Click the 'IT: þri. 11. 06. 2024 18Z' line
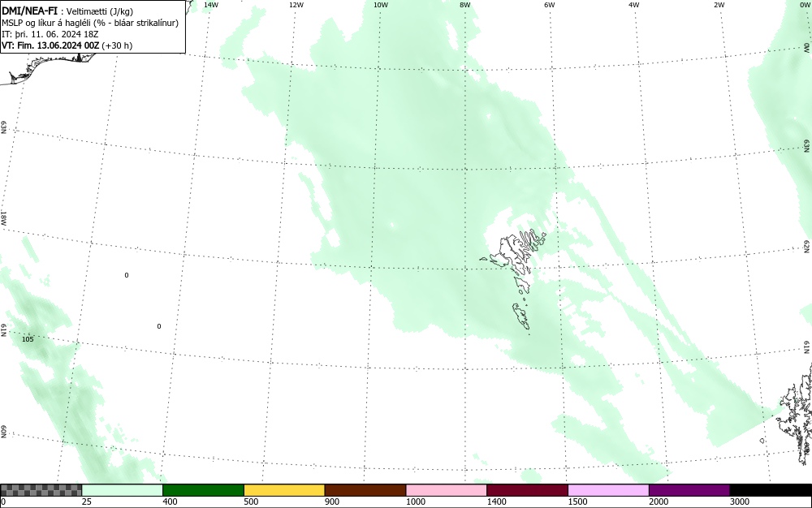This screenshot has height=508, width=812. tap(50, 34)
